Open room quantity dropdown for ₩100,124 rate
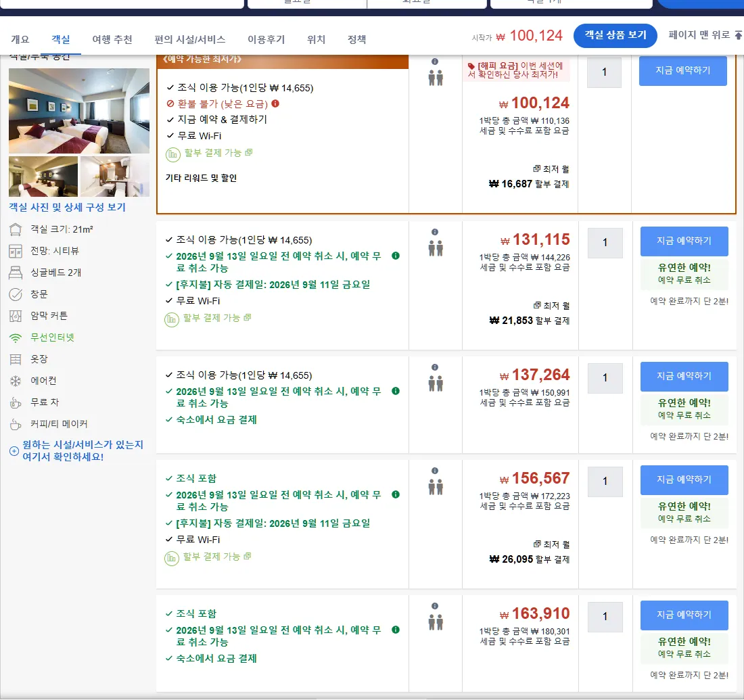This screenshot has height=700, width=744. click(604, 72)
